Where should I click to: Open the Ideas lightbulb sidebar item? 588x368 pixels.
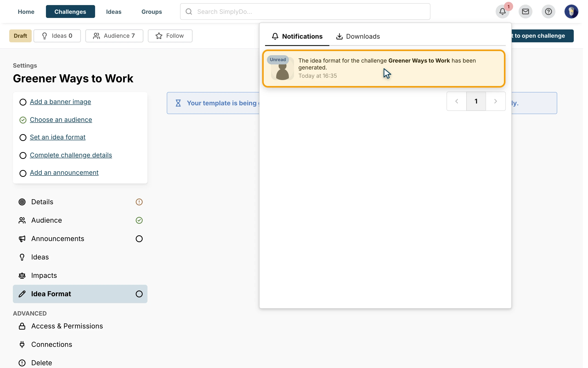[80, 257]
